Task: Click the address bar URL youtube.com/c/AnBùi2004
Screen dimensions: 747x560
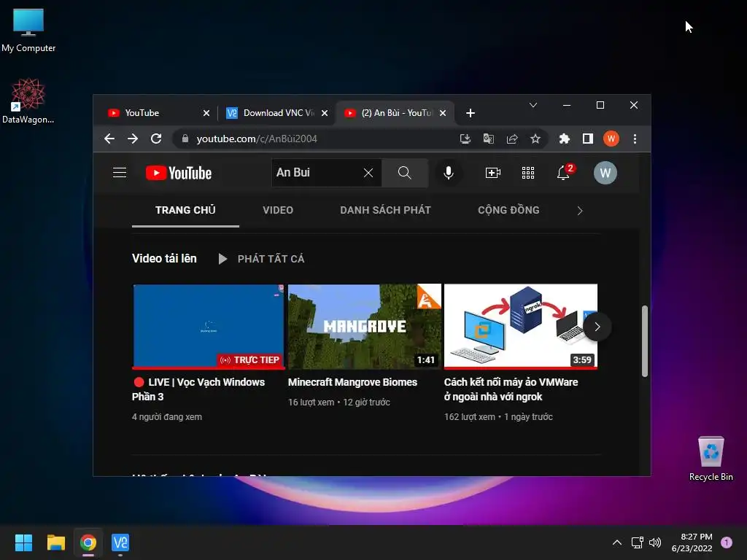Action: pyautogui.click(x=256, y=139)
